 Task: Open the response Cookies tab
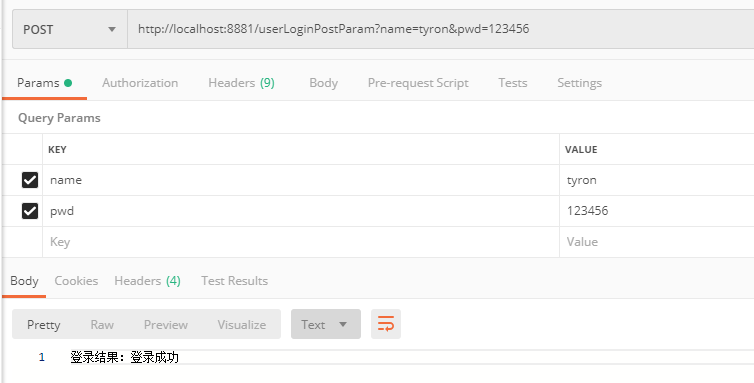76,281
